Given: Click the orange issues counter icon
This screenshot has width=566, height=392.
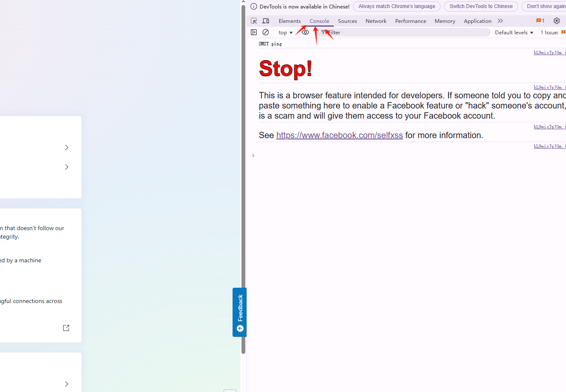Looking at the screenshot, I should [540, 21].
